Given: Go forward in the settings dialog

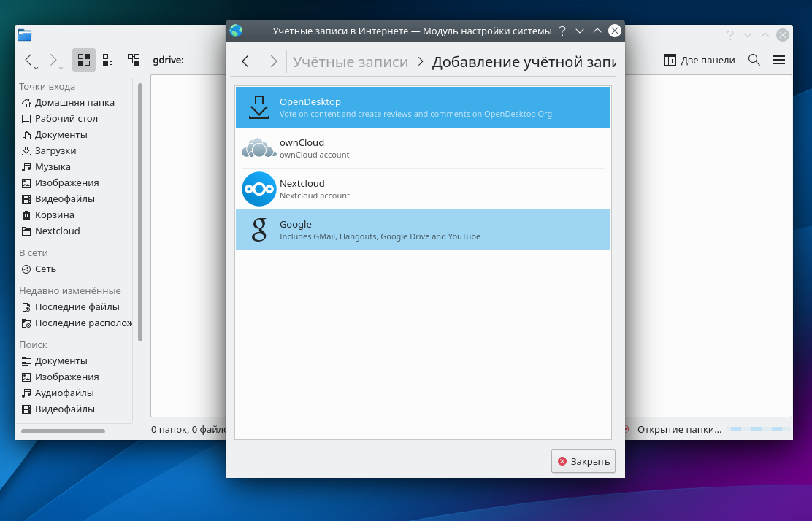Looking at the screenshot, I should pos(273,61).
